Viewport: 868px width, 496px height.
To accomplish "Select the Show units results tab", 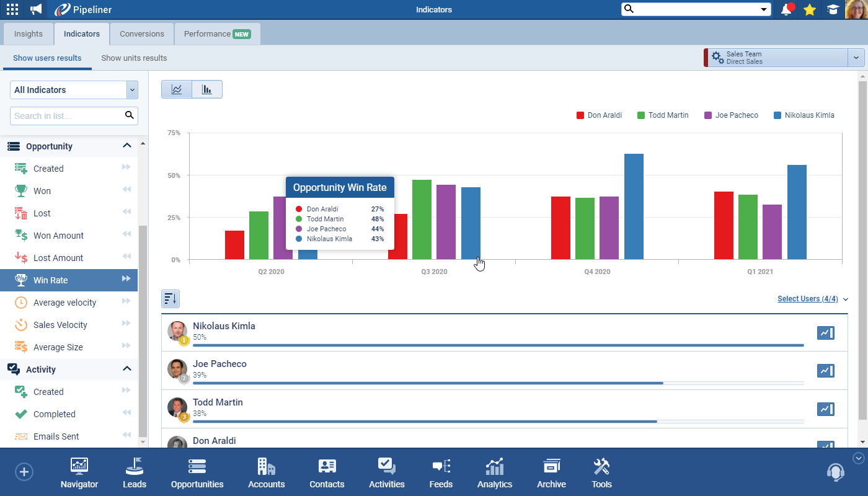I will point(134,58).
